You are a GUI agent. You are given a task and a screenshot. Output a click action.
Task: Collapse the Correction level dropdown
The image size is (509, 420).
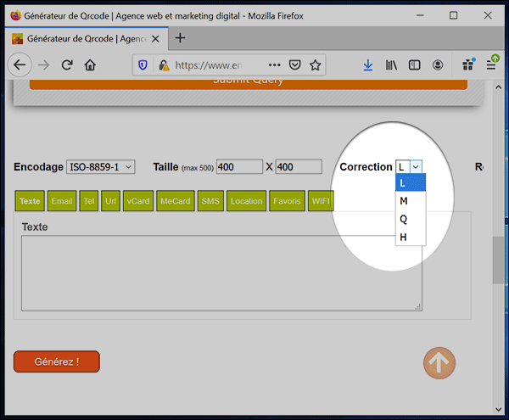click(x=408, y=167)
